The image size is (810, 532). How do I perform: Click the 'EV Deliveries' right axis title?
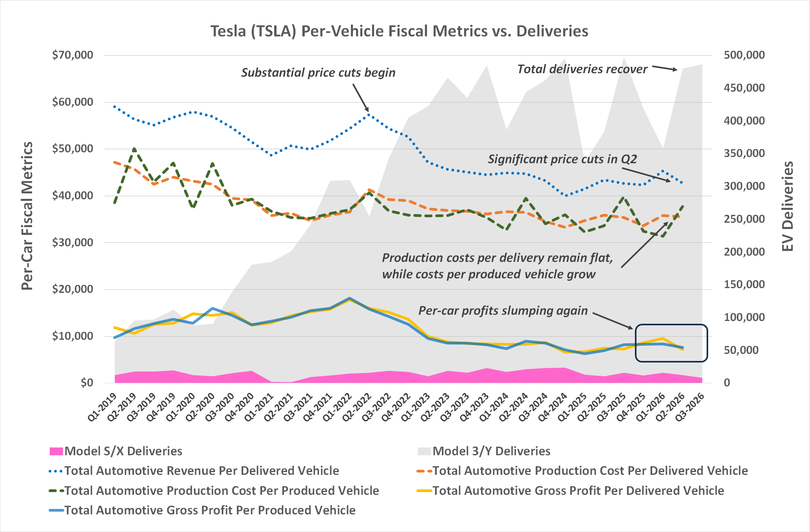tap(787, 206)
